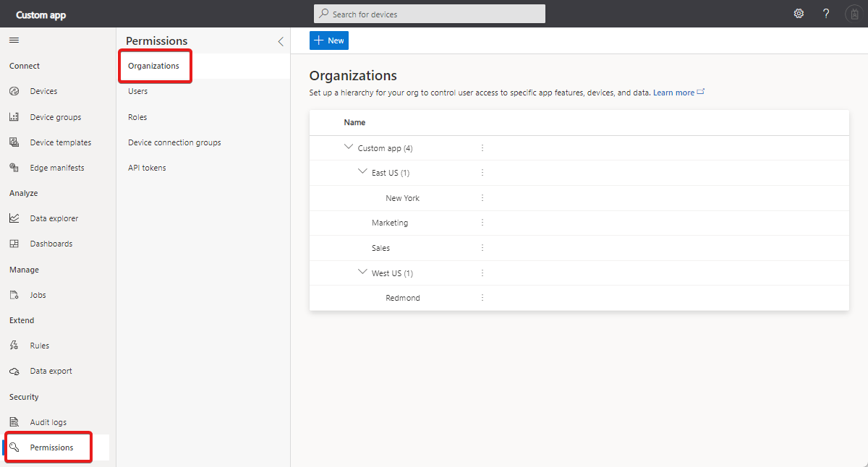Viewport: 868px width, 467px height.
Task: Open the Data export page
Action: (x=51, y=371)
